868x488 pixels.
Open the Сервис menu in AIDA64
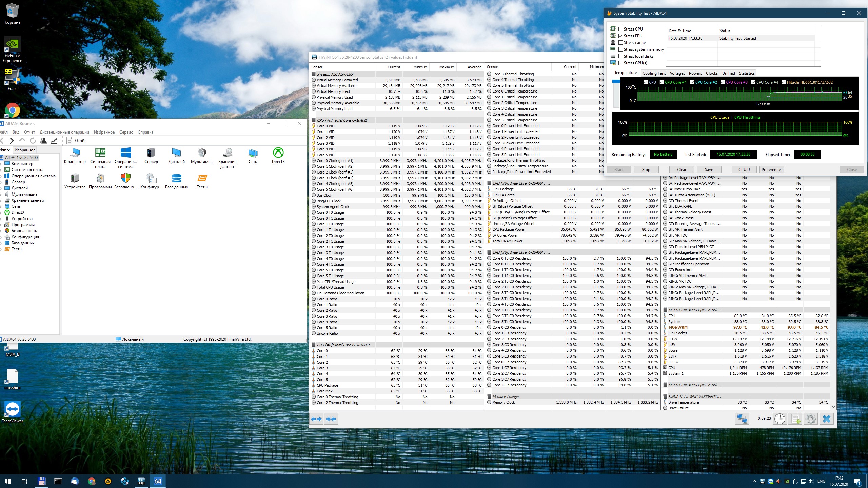126,132
